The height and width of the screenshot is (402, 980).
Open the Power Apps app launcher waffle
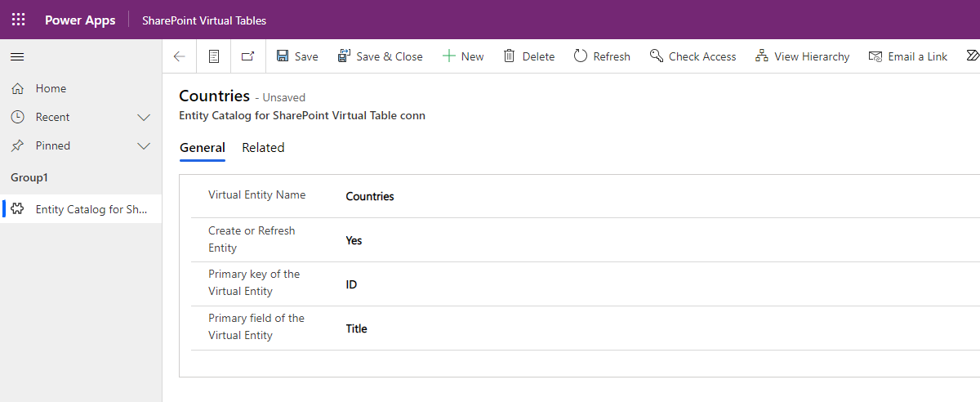[18, 20]
